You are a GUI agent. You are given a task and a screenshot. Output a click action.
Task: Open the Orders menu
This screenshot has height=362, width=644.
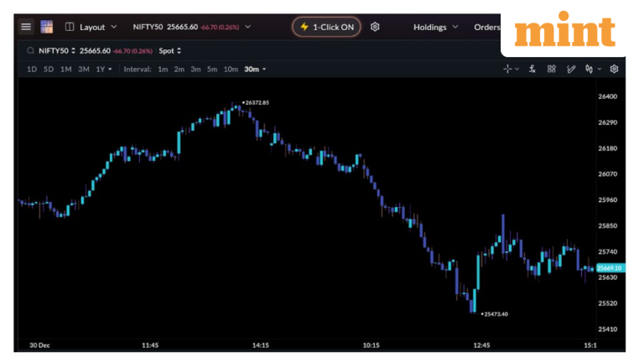(487, 27)
